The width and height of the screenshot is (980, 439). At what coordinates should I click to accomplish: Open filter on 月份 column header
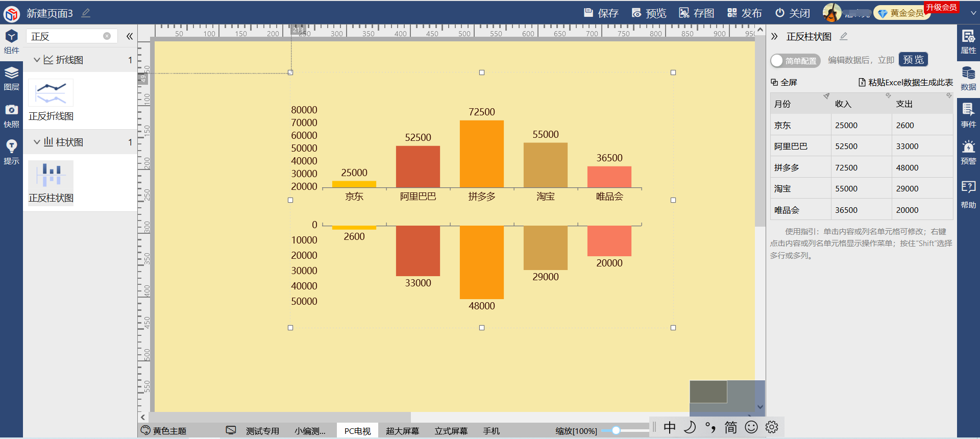point(826,96)
